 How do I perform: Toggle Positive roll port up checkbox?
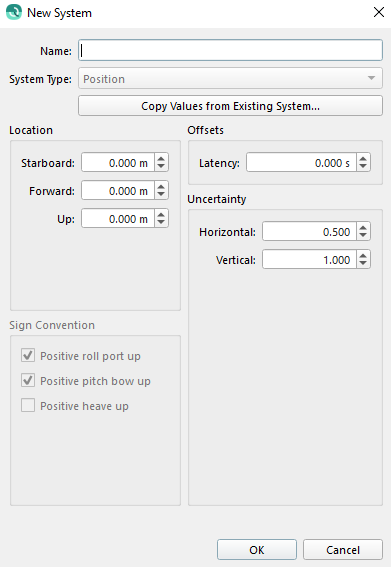click(28, 355)
